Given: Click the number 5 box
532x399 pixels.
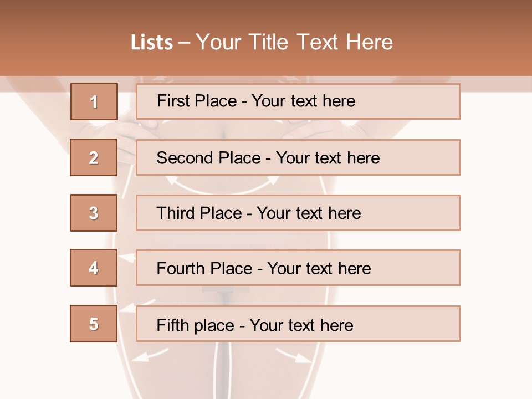Looking at the screenshot, I should point(94,324).
